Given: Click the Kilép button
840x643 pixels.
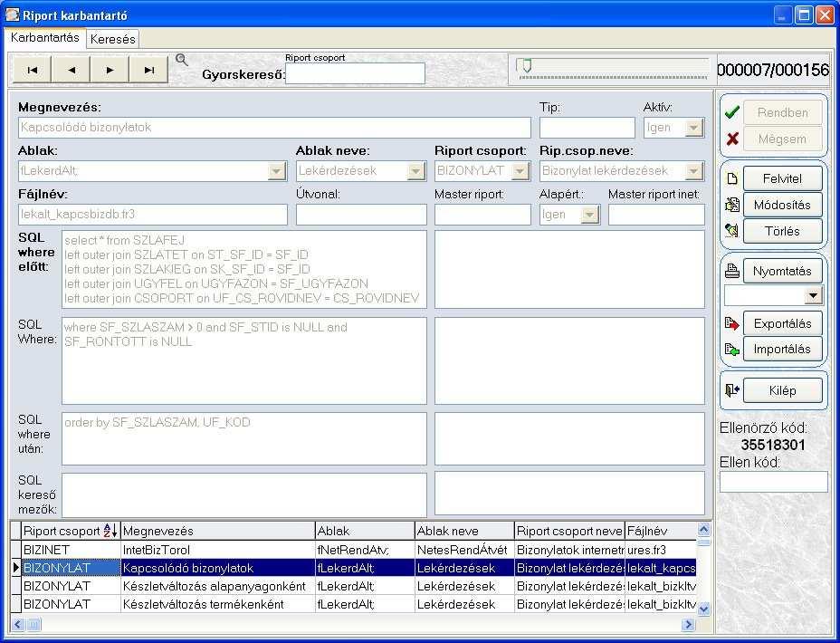Looking at the screenshot, I should (782, 390).
